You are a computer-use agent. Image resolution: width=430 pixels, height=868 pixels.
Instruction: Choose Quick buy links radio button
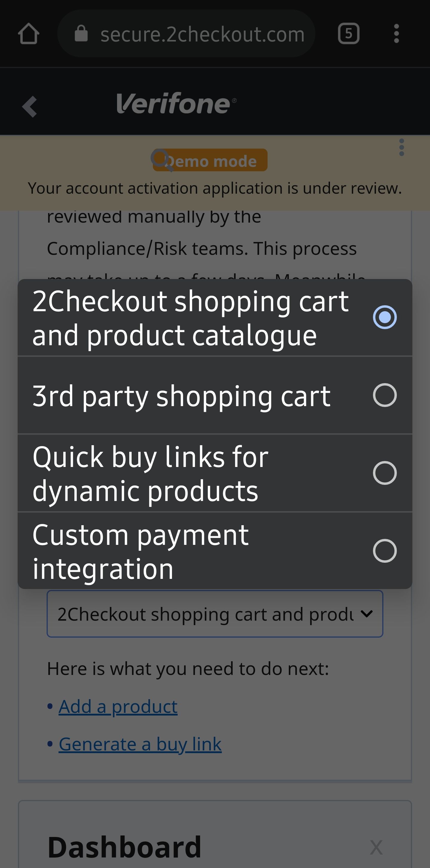coord(385,473)
